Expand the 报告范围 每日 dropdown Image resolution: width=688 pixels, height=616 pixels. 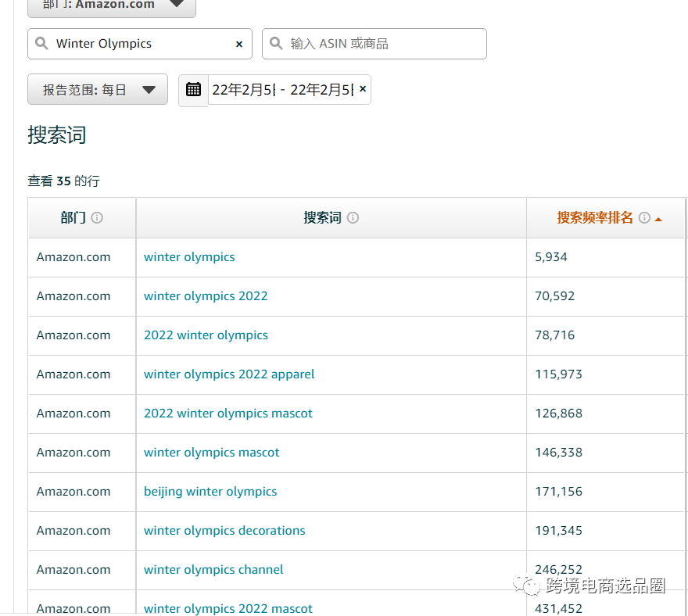click(x=98, y=90)
